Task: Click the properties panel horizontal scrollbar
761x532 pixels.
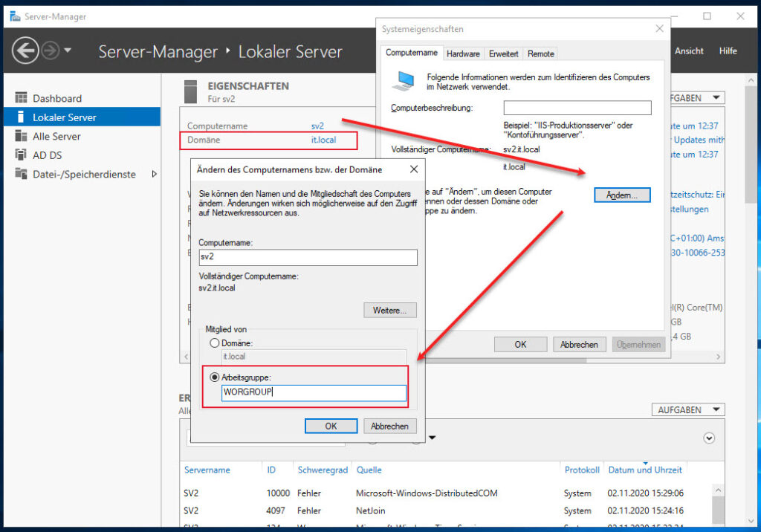Action: (505, 360)
